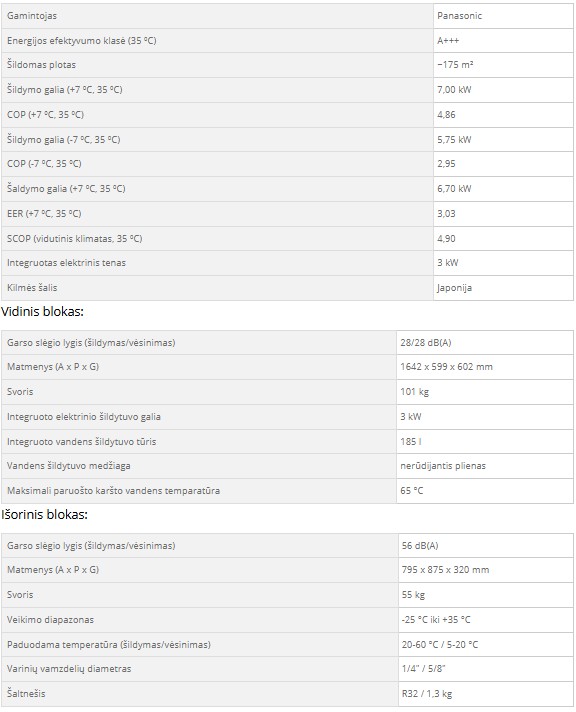Image resolution: width=576 pixels, height=712 pixels.
Task: Select the 1/4" / 5/8" pipe diameter value
Action: point(423,669)
